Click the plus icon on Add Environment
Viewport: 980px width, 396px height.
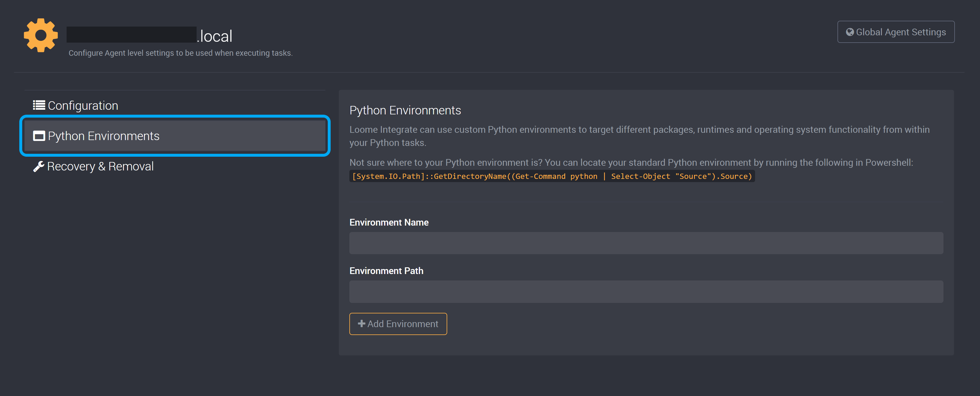[x=361, y=323]
